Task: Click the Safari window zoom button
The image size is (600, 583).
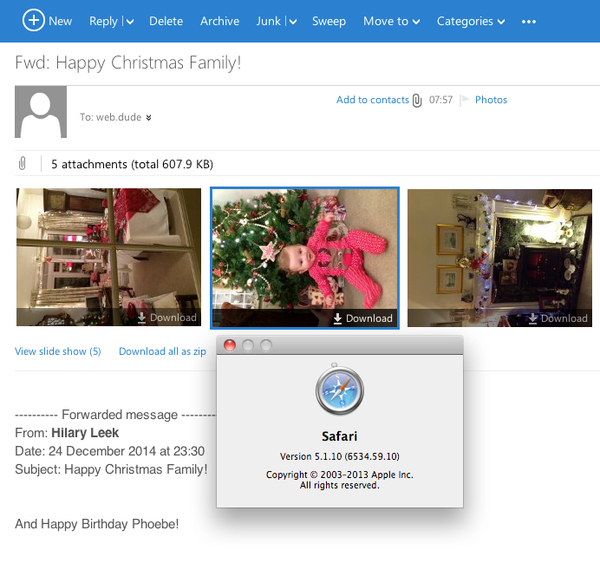Action: point(266,345)
